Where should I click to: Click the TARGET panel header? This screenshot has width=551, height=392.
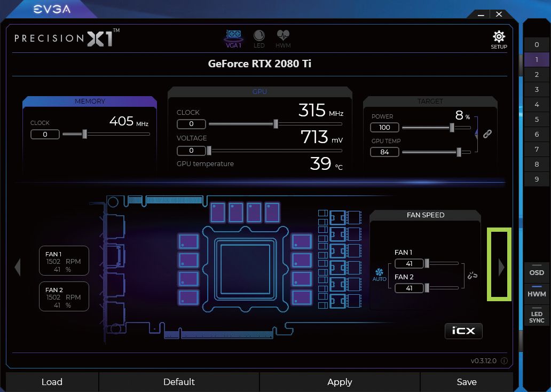(x=430, y=101)
